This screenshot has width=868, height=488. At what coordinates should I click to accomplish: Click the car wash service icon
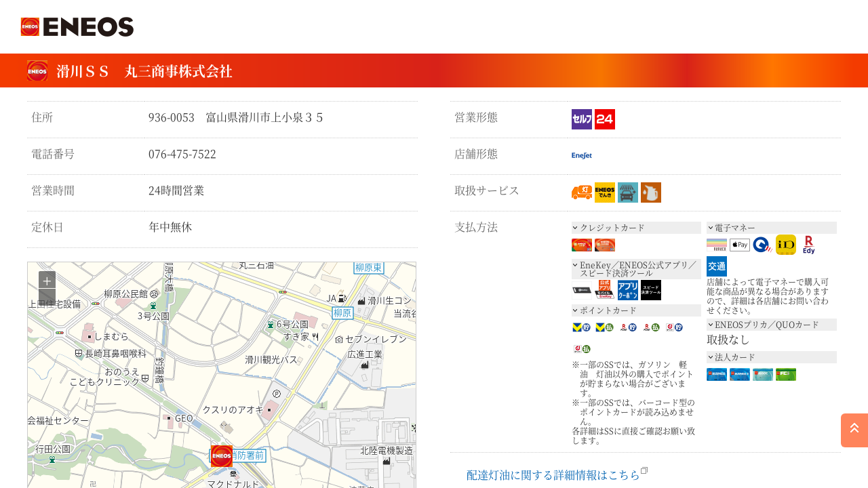[x=628, y=192]
